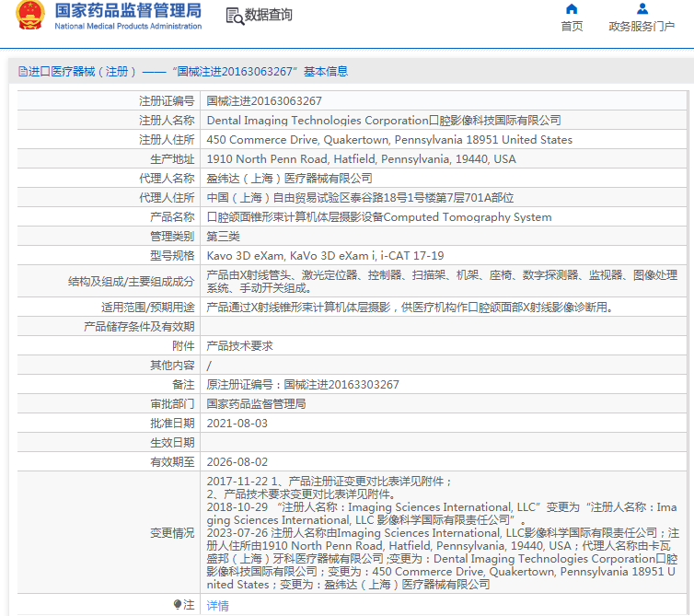Click 国家药品监督管理局 site title
The image size is (694, 616).
tap(128, 11)
